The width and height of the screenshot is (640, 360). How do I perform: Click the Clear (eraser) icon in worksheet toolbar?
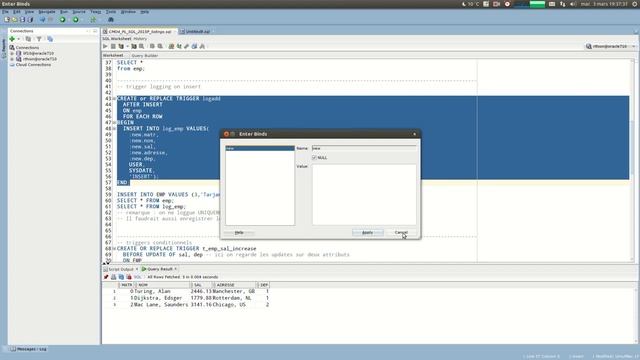click(x=187, y=47)
